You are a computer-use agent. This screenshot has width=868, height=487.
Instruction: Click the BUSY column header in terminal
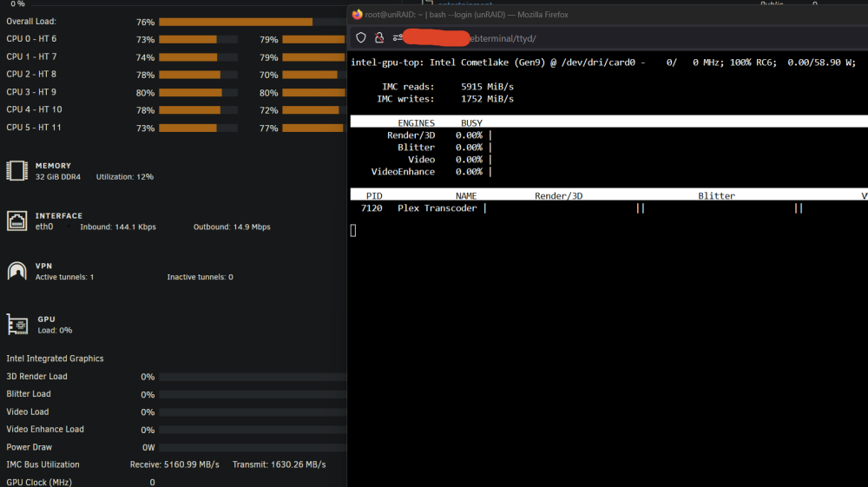click(471, 123)
